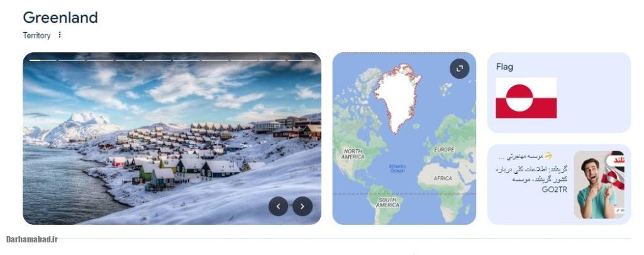The width and height of the screenshot is (644, 255).
Task: Click the Flag card heading
Action: (504, 67)
